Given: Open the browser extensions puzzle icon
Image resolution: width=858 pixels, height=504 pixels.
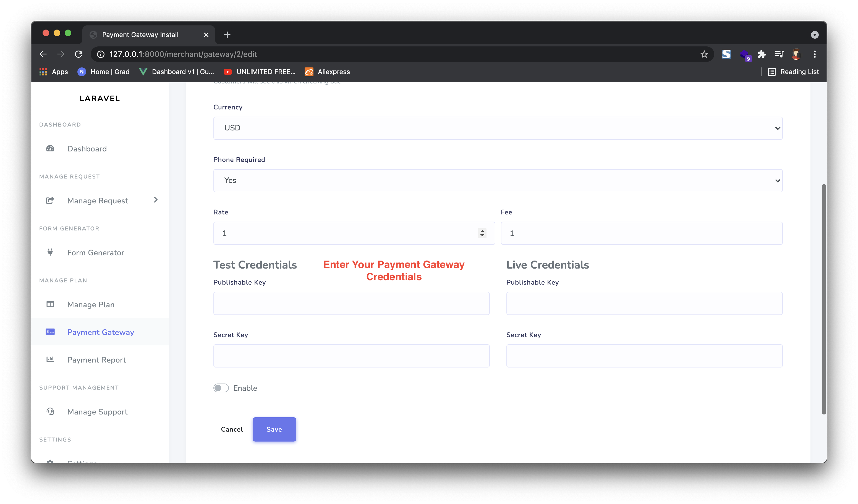Looking at the screenshot, I should [762, 54].
